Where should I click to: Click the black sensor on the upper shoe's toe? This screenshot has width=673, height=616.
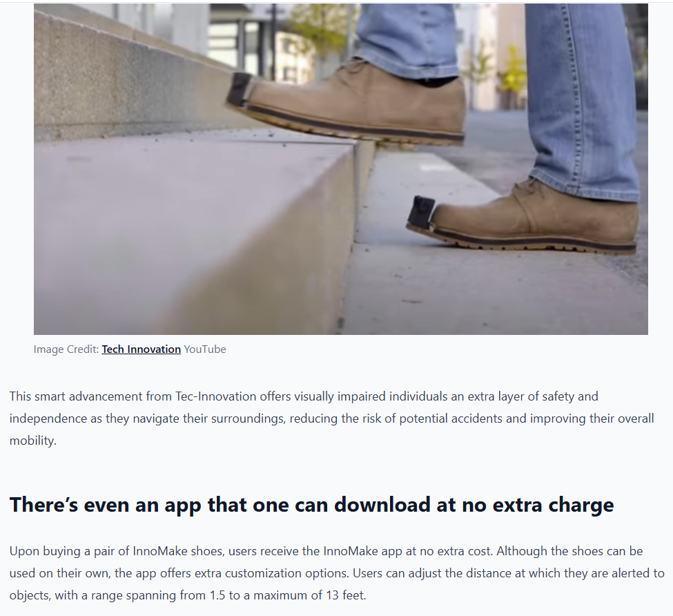pos(240,89)
